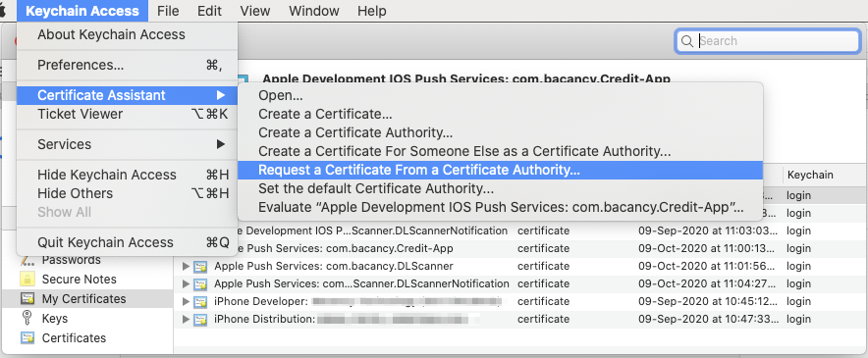Image resolution: width=868 pixels, height=358 pixels.
Task: Choose Hide Keychain Access
Action: tap(128, 175)
